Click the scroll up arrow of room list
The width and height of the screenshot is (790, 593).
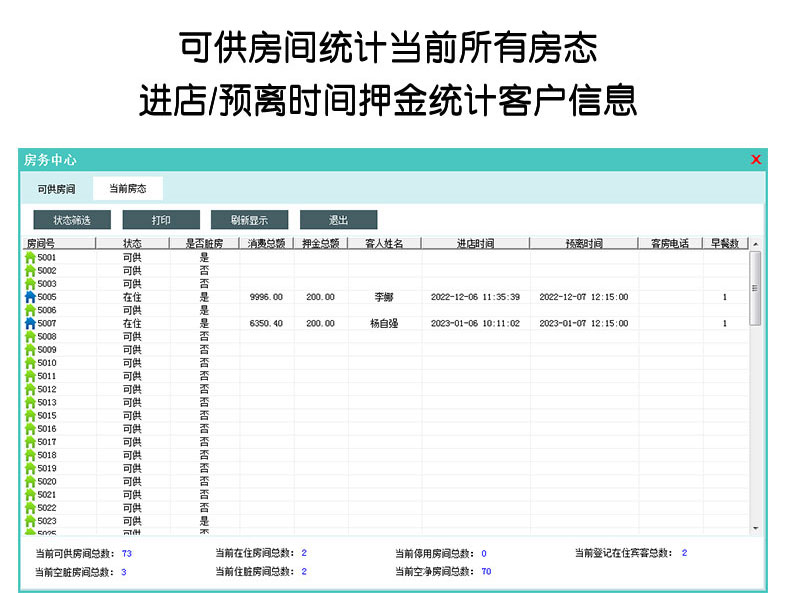click(x=755, y=244)
